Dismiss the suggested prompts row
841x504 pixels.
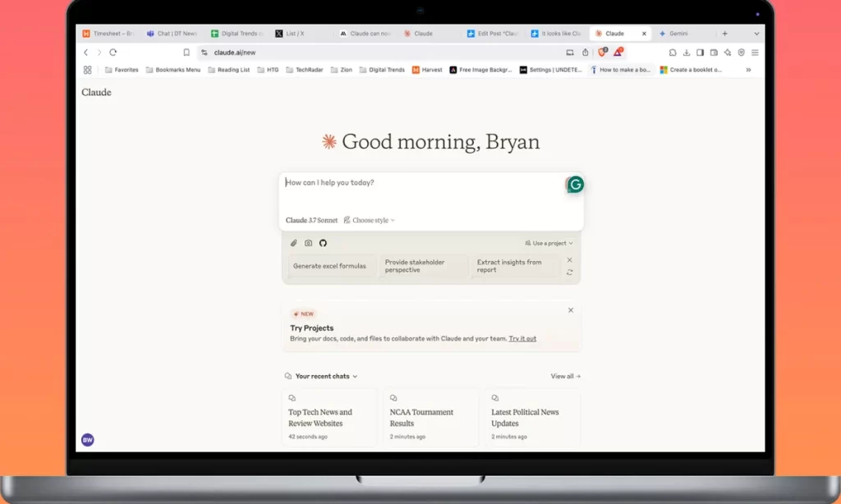pos(570,260)
